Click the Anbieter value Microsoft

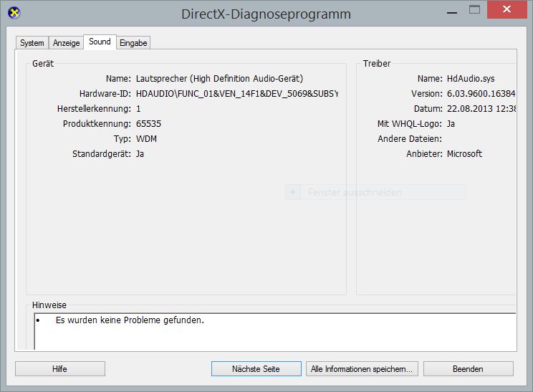pos(465,154)
